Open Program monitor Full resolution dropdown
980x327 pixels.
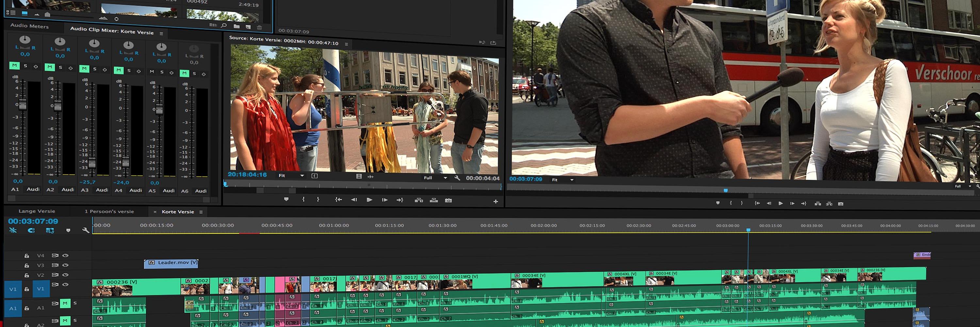[963, 186]
